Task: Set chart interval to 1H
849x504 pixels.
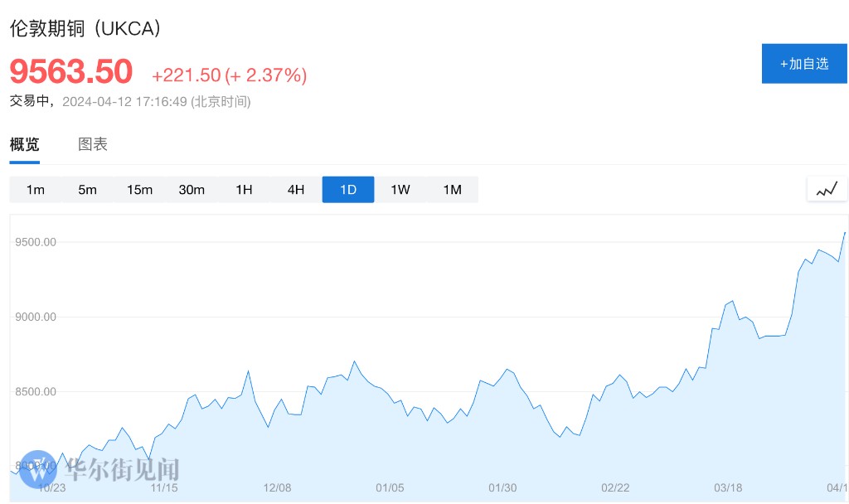Action: (x=244, y=190)
